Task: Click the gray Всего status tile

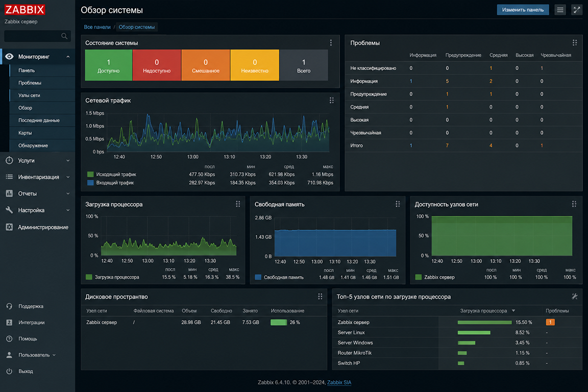Action: click(x=304, y=65)
